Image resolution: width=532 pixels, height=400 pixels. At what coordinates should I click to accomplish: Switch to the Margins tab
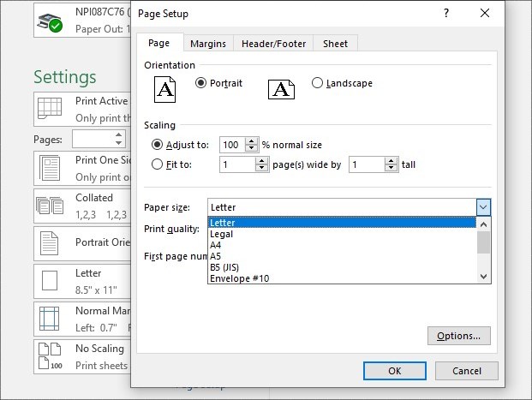[208, 44]
